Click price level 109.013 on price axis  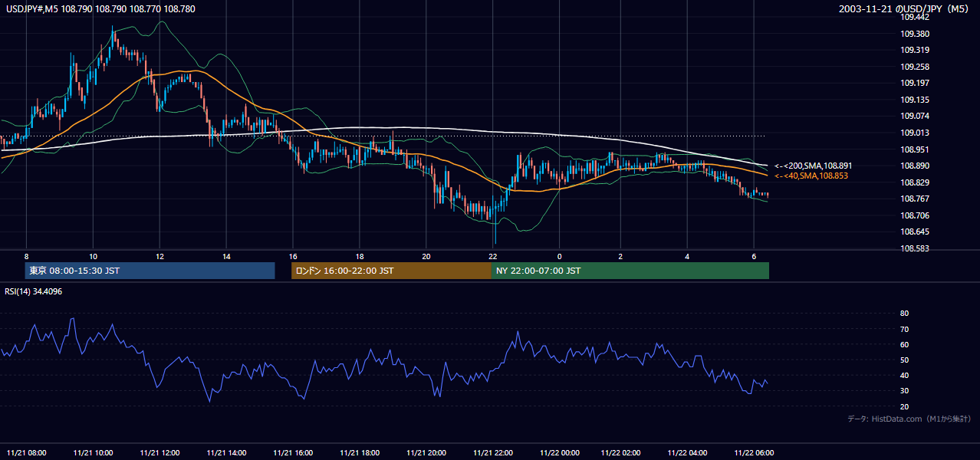915,133
